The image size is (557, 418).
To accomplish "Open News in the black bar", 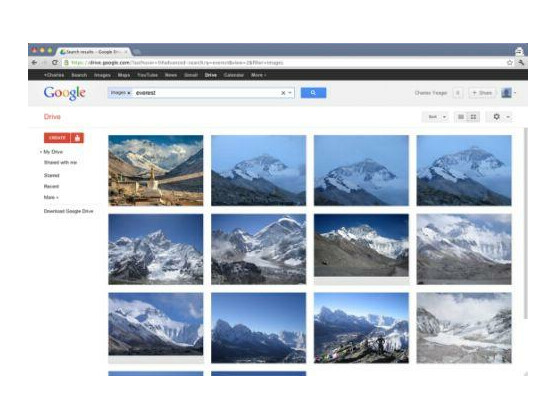I will coord(171,75).
